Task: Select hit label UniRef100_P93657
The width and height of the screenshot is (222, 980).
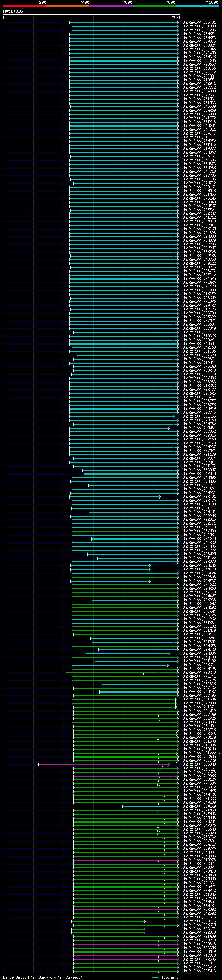Action: 199,65
